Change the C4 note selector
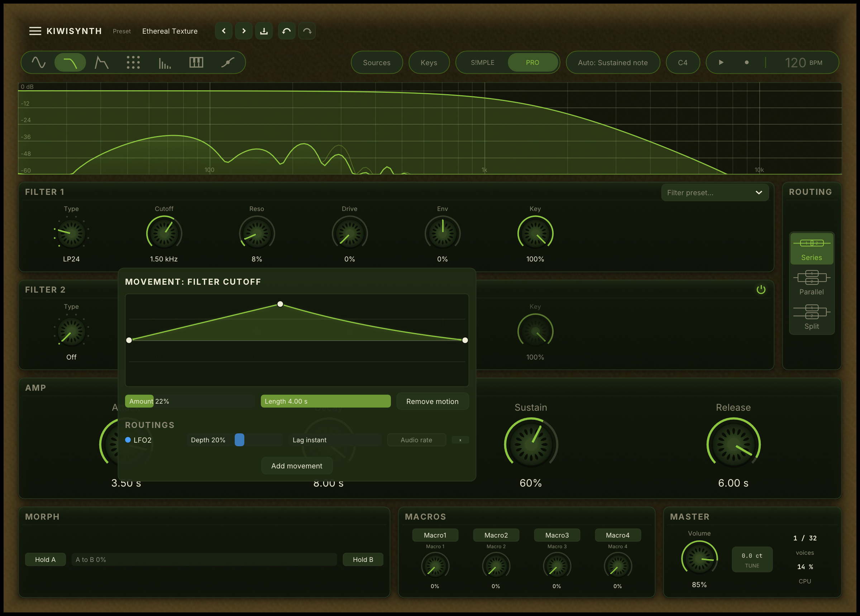This screenshot has height=616, width=860. click(x=683, y=63)
